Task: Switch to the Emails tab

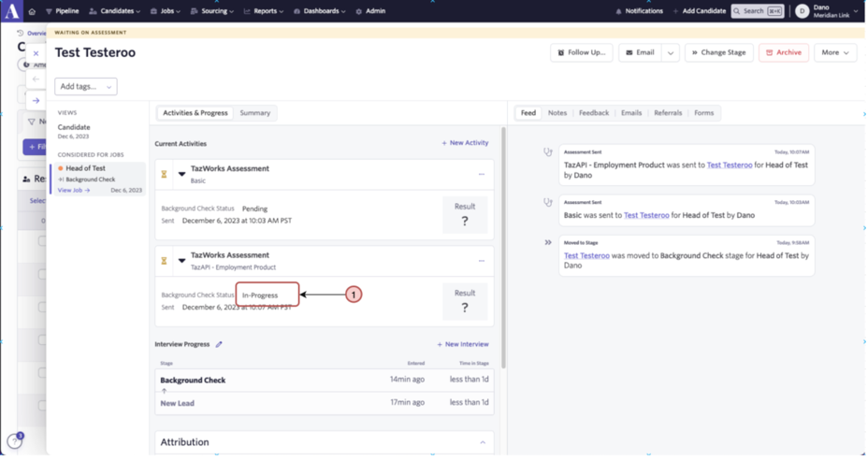Action: coord(631,113)
